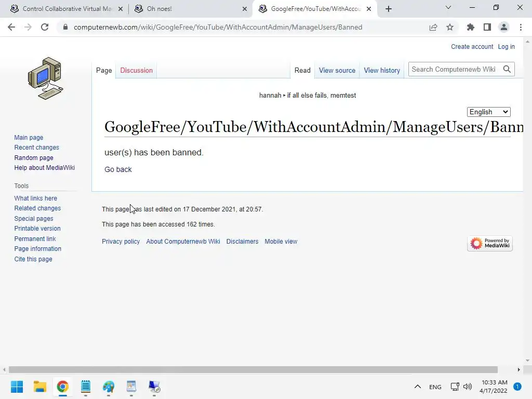Open Main page in sidebar
This screenshot has width=532, height=399.
(29, 137)
